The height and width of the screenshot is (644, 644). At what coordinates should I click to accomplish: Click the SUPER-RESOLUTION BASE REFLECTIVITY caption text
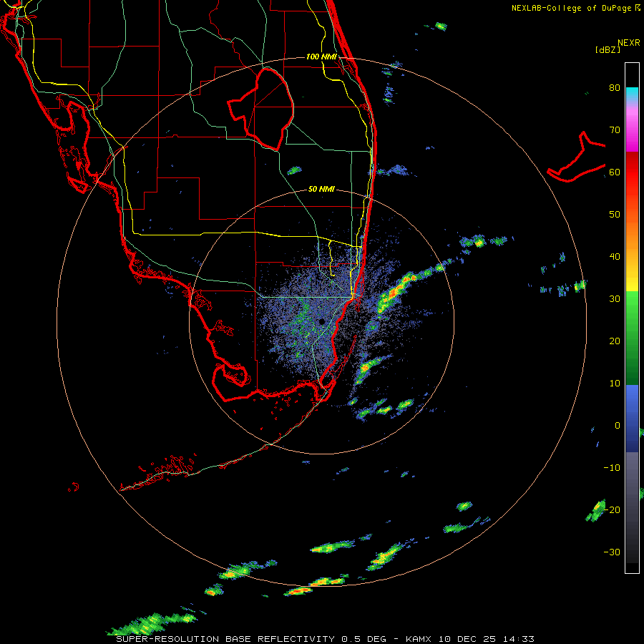point(225,639)
